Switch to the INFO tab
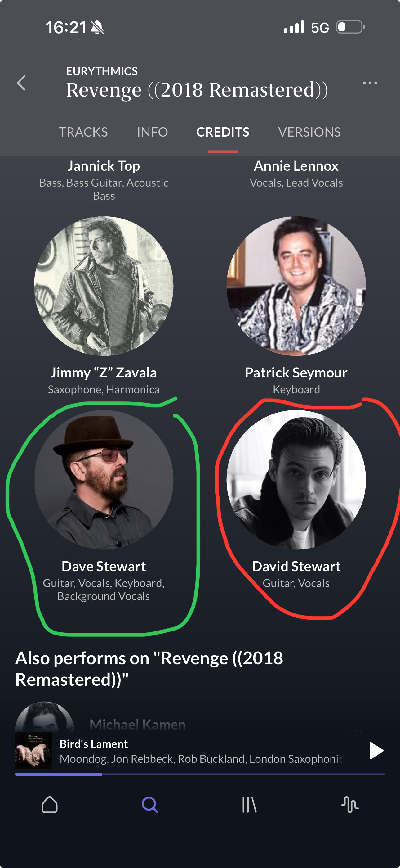Image resolution: width=400 pixels, height=868 pixels. 153,132
